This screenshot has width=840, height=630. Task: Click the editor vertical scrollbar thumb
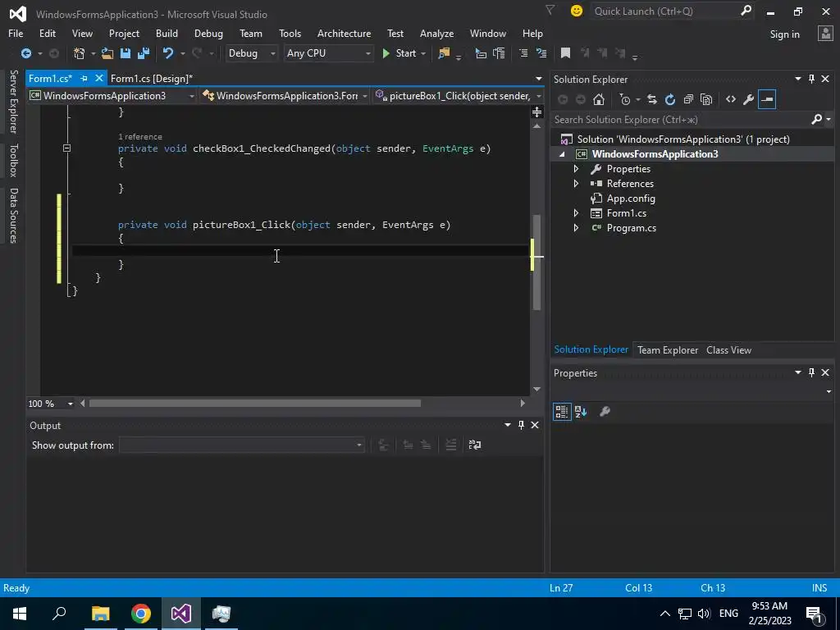point(536,262)
